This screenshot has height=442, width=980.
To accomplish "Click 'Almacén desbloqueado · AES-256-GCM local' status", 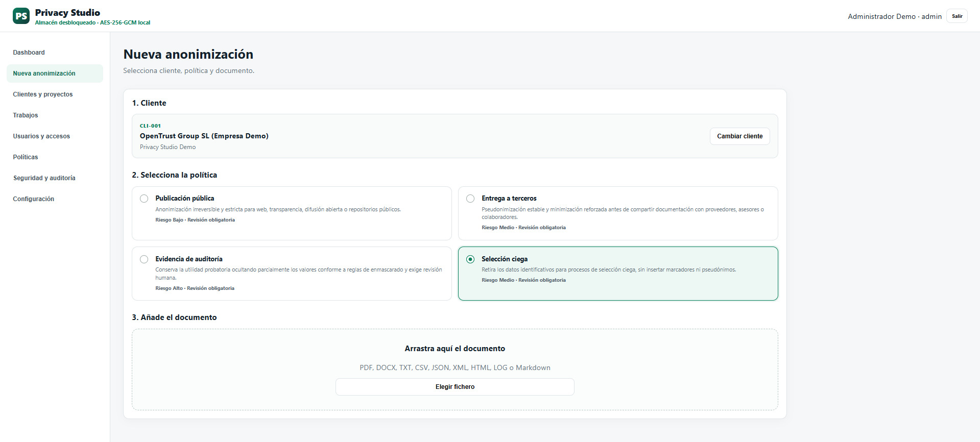I will 92,22.
